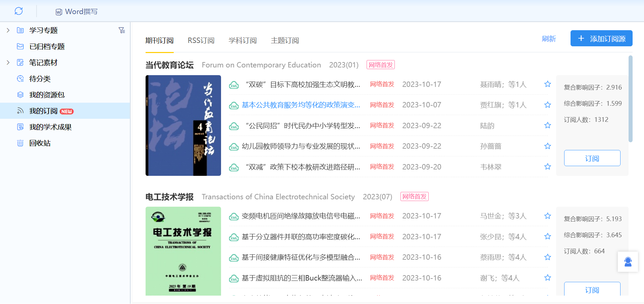This screenshot has width=644, height=304.
Task: Open the Word撰写 writing tool
Action: point(76,12)
